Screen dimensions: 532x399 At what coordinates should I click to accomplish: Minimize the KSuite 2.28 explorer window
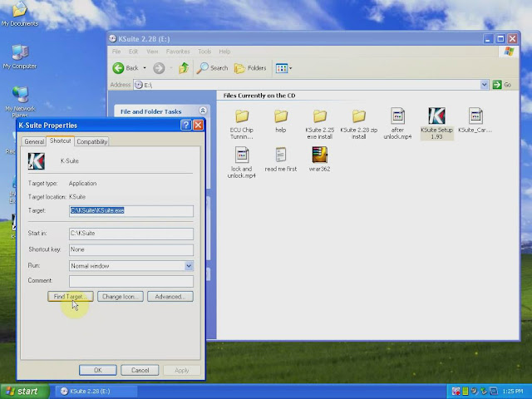tap(488, 39)
